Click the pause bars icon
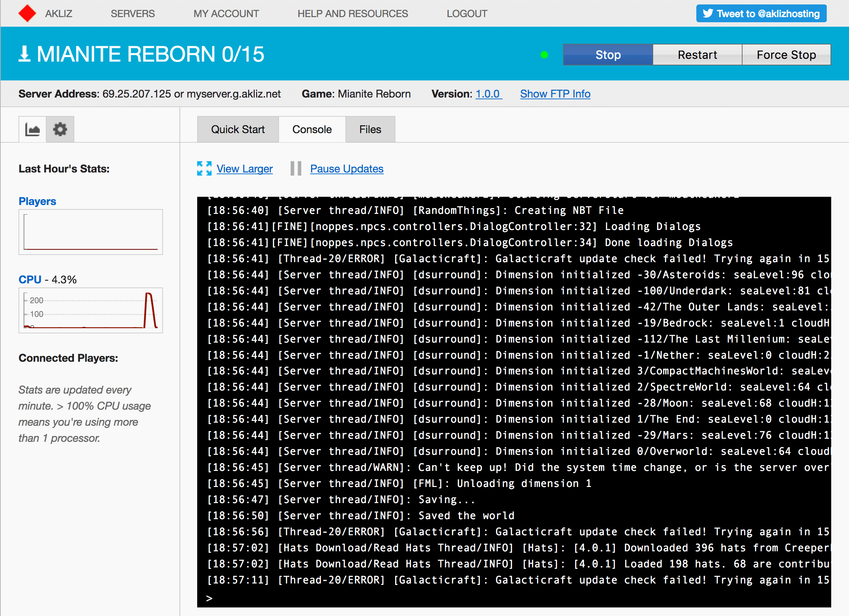The image size is (849, 616). click(x=296, y=168)
